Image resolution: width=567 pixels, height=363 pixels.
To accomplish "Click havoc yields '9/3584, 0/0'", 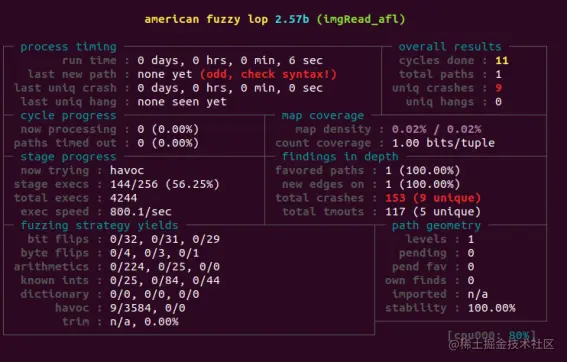I will coord(148,308).
